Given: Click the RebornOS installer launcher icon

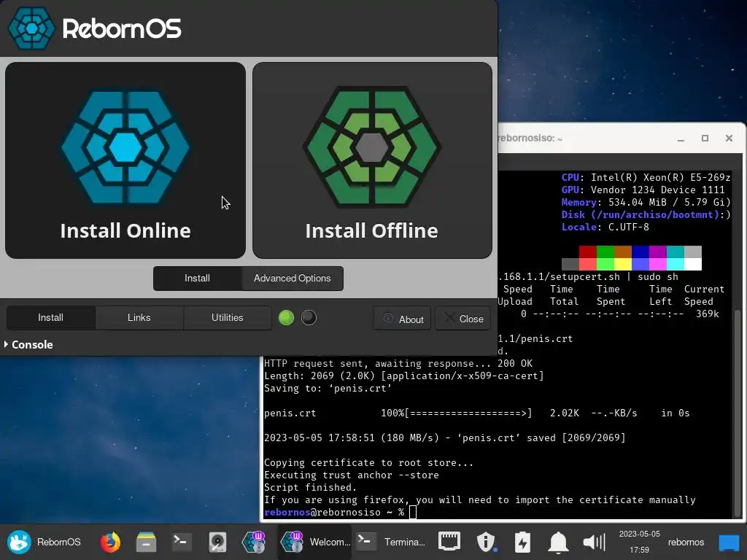Looking at the screenshot, I should coord(253,542).
